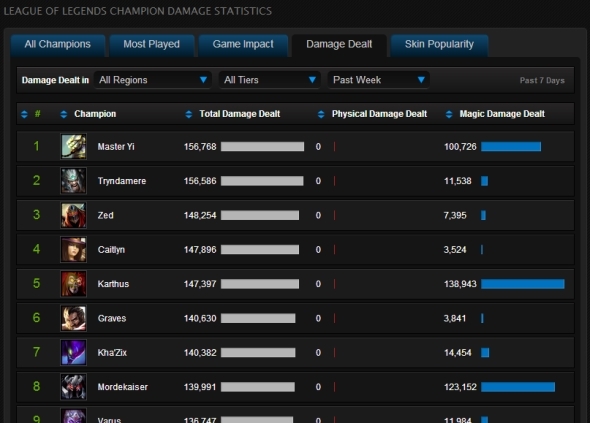This screenshot has height=423, width=590.
Task: Click rank number 1 in Master Yi row
Action: 36,146
